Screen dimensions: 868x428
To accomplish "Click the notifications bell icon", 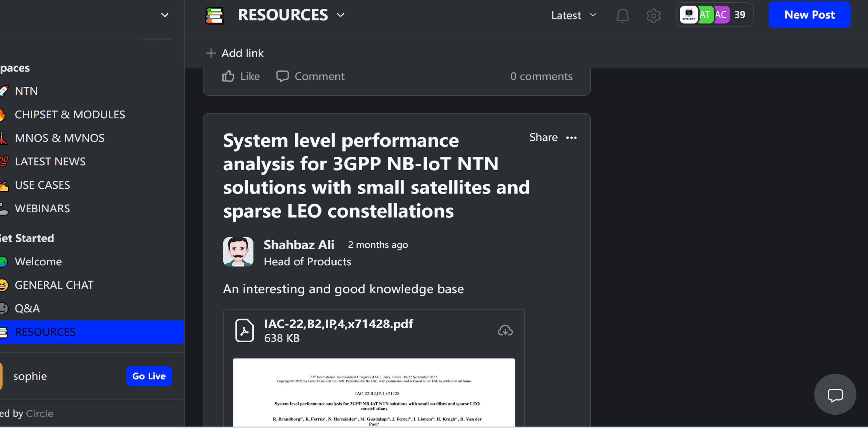I will pos(622,15).
